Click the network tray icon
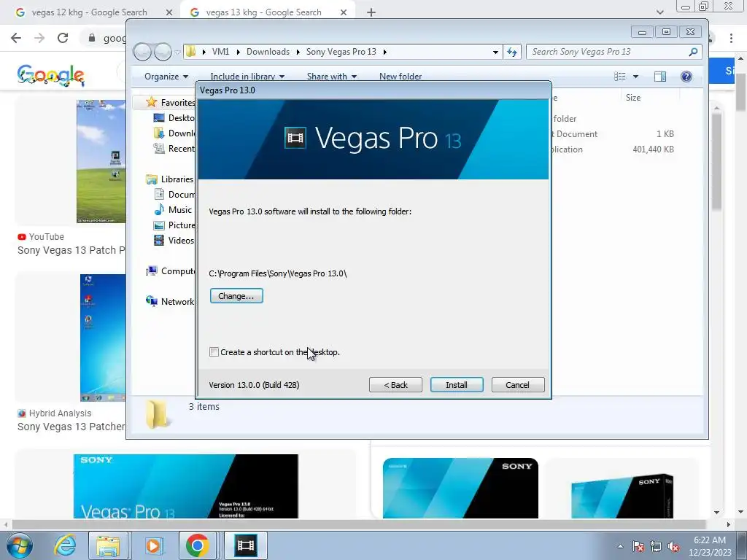Viewport: 747px width, 560px height. coord(656,546)
